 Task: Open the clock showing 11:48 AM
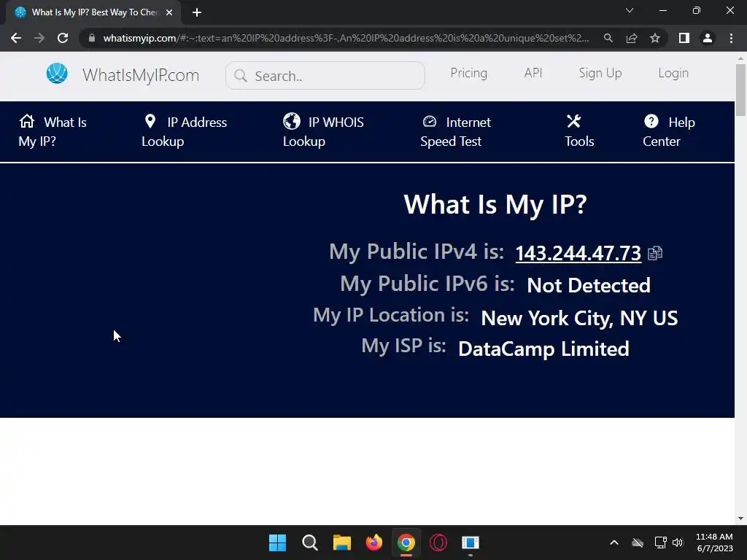[x=715, y=542]
